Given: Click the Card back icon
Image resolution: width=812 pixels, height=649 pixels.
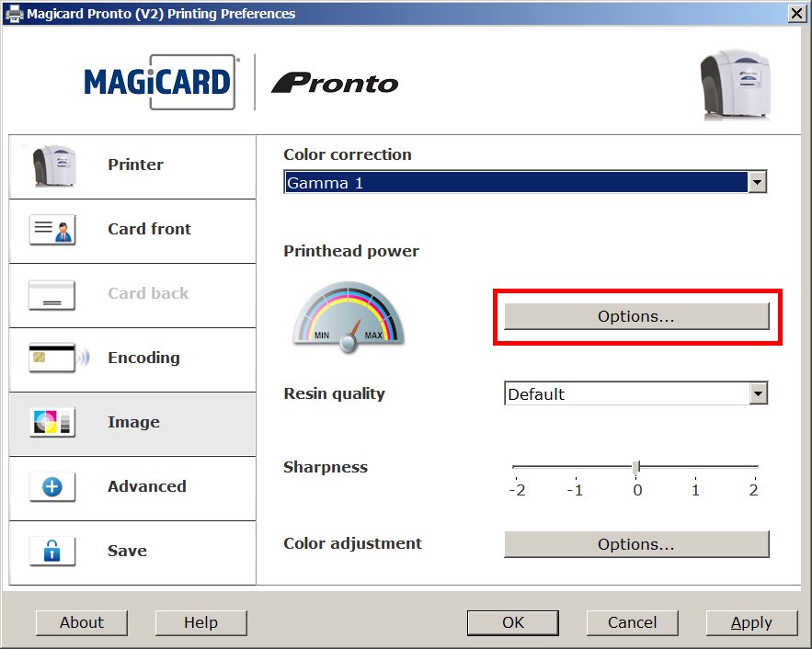Looking at the screenshot, I should [x=51, y=294].
